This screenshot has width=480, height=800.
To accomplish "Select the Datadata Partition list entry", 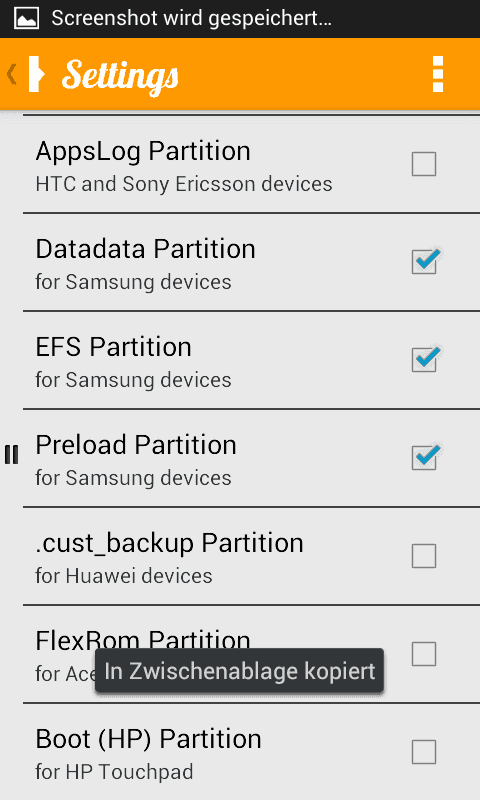I will click(251, 262).
